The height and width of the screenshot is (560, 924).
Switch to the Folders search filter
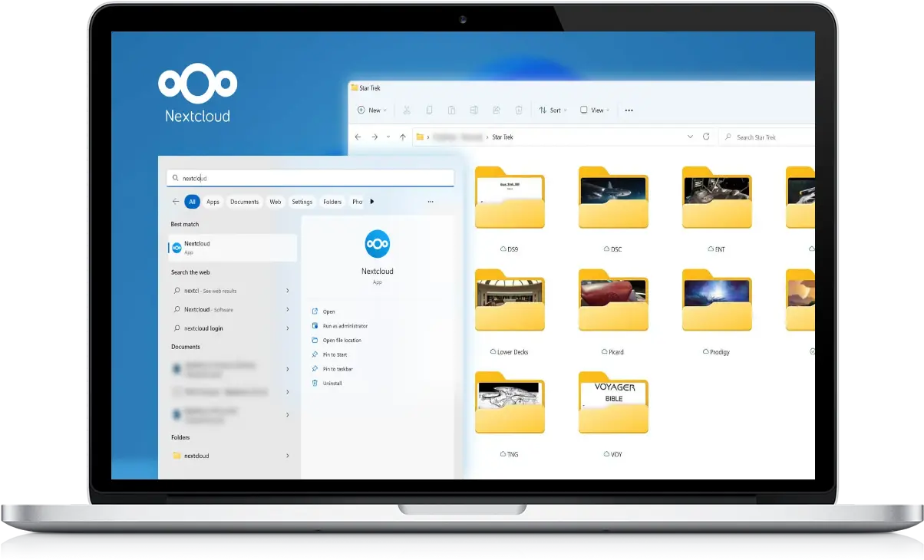pyautogui.click(x=332, y=202)
